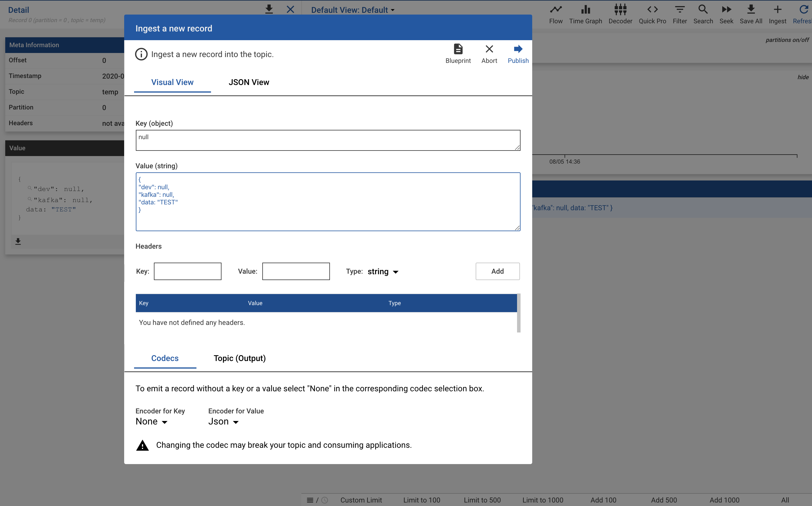This screenshot has height=506, width=812.
Task: Expand the Encoder for Value dropdown
Action: (x=224, y=422)
